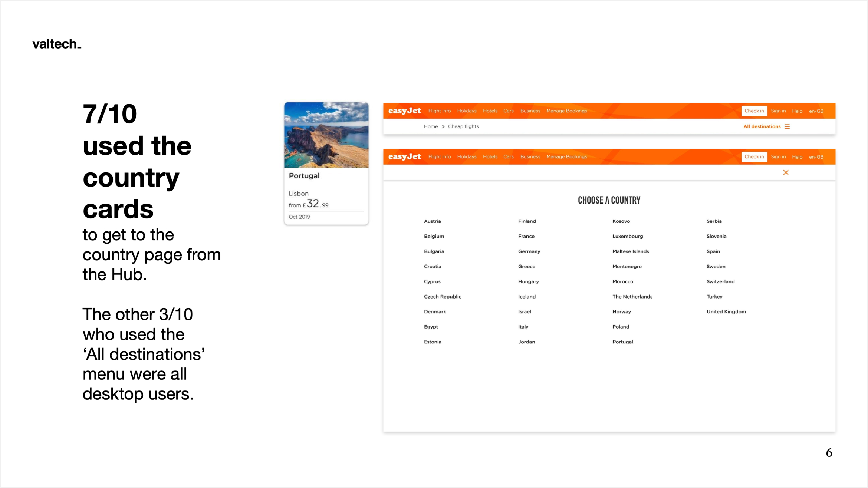Click the easyJet logo in the upper header
The image size is (868, 488).
pyautogui.click(x=404, y=111)
